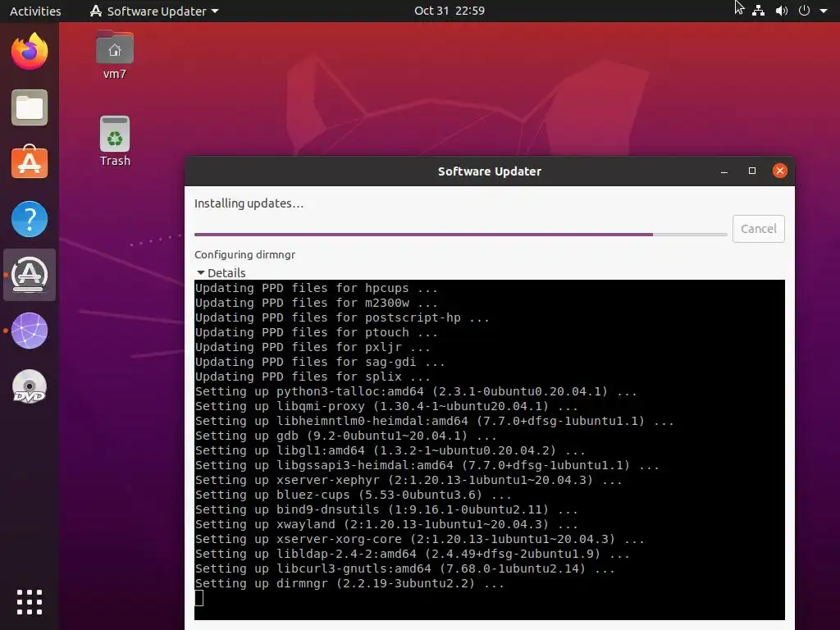
Task: Click the Software Updater title bar text
Action: coord(490,171)
